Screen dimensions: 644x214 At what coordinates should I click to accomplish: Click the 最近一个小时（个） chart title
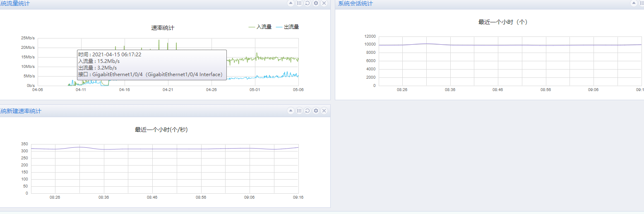(503, 22)
